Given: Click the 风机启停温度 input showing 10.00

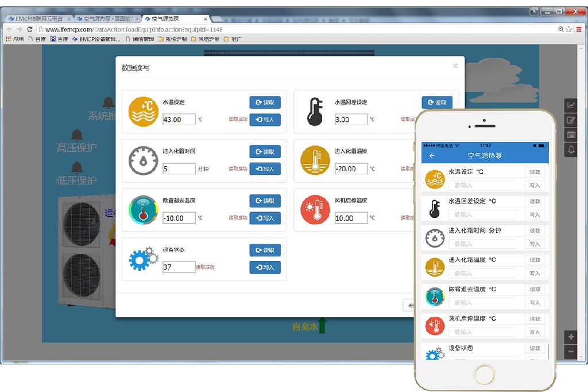Looking at the screenshot, I should pyautogui.click(x=351, y=218).
